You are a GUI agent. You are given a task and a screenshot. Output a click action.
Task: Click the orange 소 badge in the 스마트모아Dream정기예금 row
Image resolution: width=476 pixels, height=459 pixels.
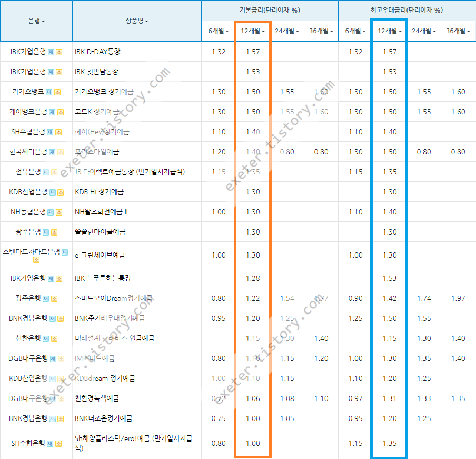click(54, 299)
